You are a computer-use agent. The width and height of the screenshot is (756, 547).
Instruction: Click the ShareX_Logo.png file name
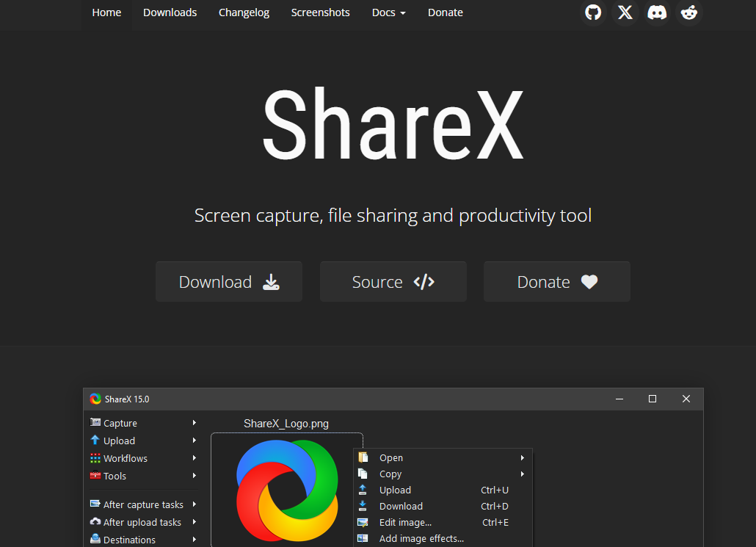pos(286,424)
